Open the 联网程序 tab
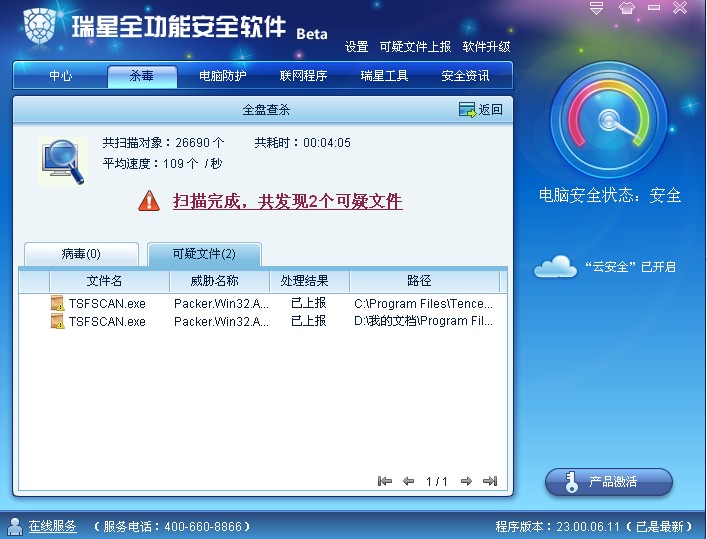 click(x=303, y=75)
